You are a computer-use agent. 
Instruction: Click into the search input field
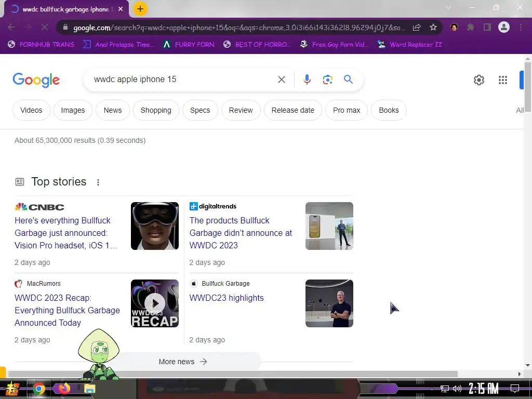[x=183, y=79]
